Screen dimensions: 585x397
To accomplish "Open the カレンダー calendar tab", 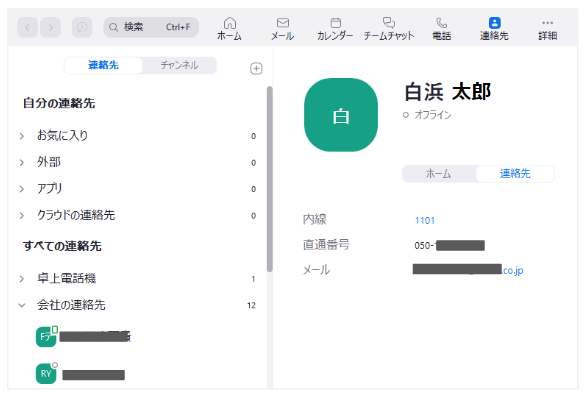I will pyautogui.click(x=335, y=28).
